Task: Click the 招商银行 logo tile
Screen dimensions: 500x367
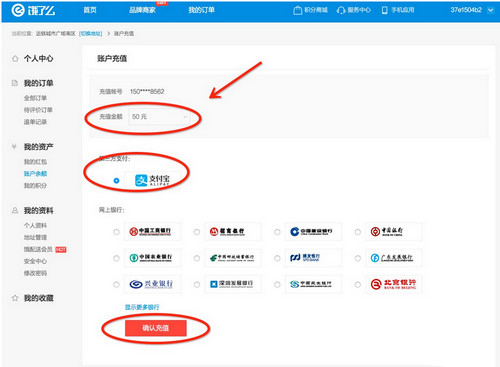Action: pos(233,231)
